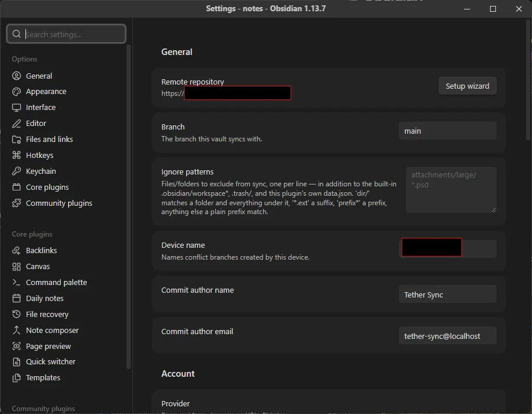Click the Command palette prompt icon
This screenshot has height=414, width=532.
[x=17, y=282]
